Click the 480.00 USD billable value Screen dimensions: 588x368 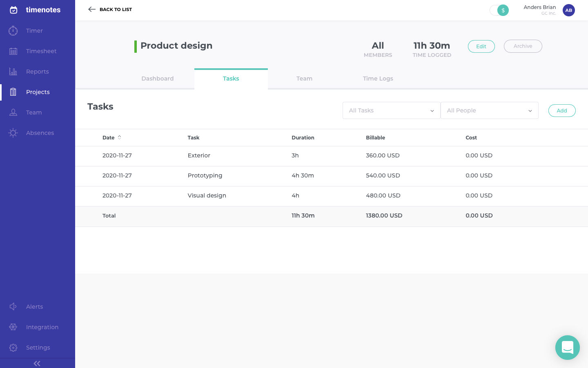[383, 195]
